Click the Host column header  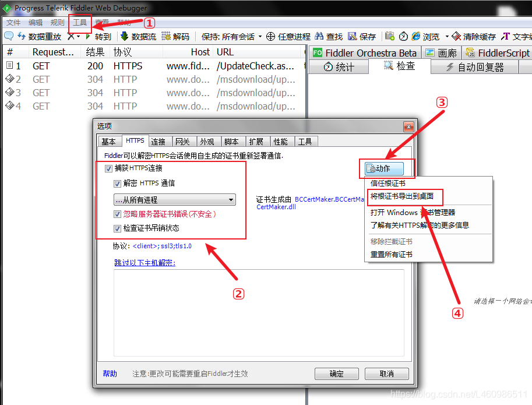pyautogui.click(x=188, y=52)
